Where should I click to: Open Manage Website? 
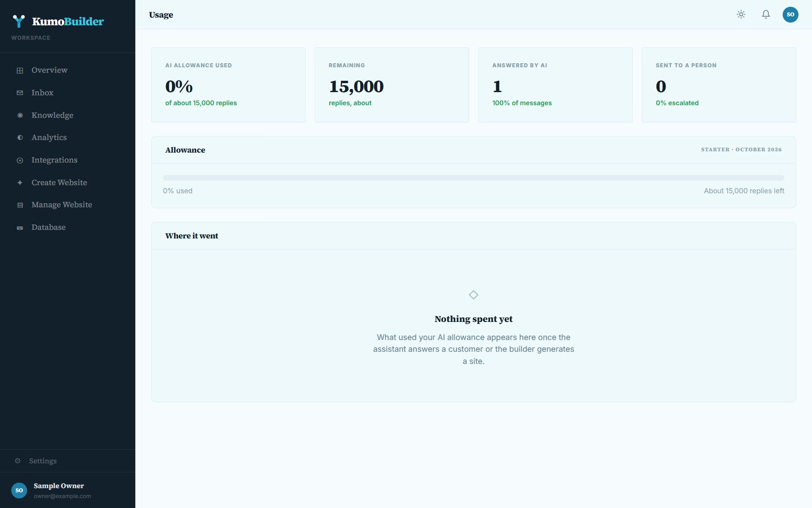point(68,205)
